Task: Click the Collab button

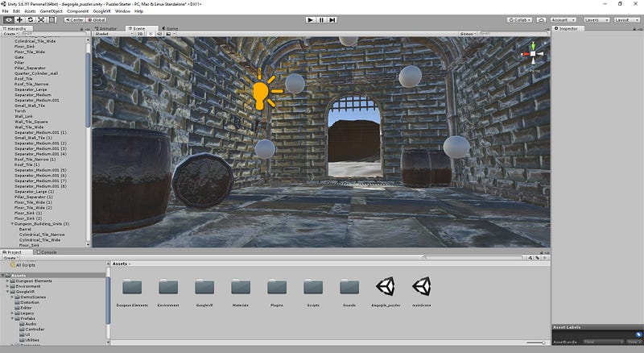Action: click(x=519, y=19)
